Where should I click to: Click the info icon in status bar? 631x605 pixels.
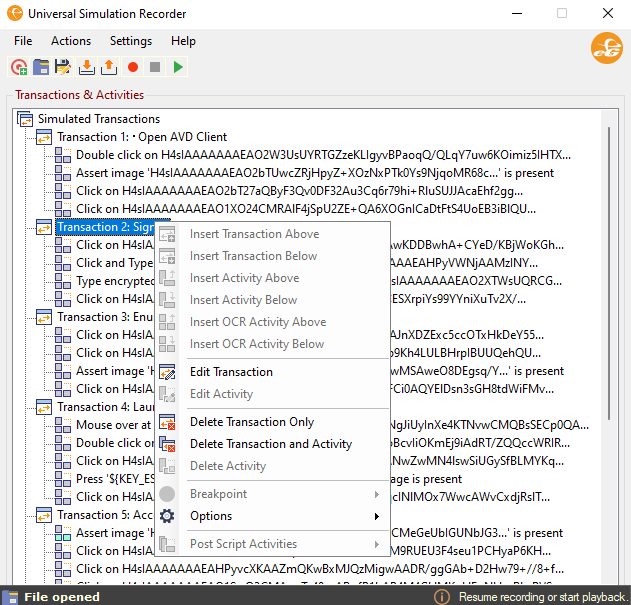[441, 596]
